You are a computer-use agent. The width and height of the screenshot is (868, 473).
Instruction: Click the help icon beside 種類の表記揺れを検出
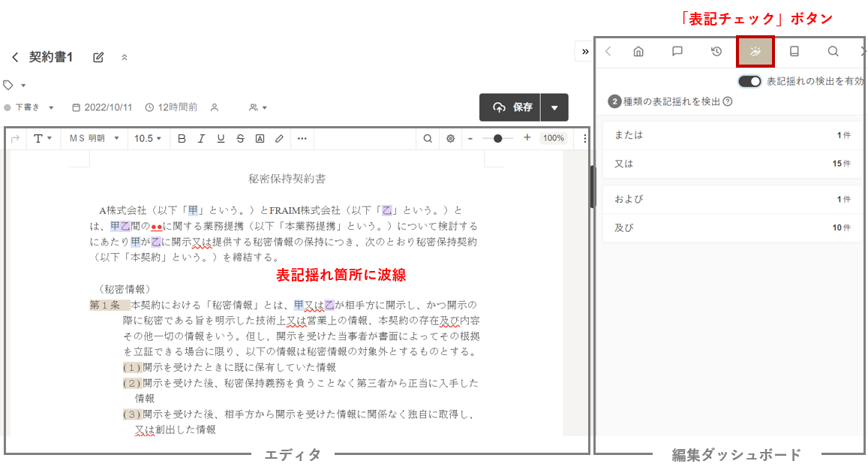(728, 101)
